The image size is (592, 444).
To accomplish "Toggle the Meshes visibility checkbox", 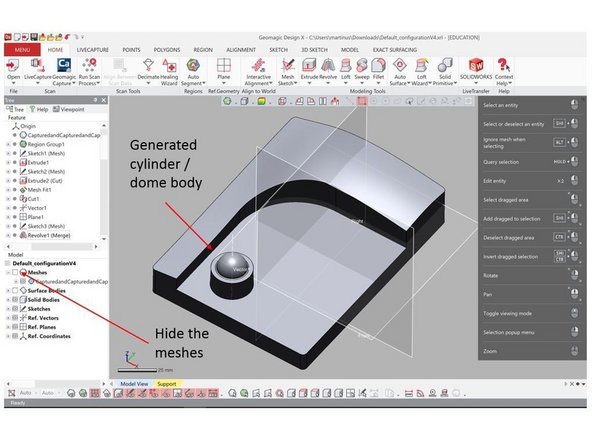I will click(x=15, y=272).
